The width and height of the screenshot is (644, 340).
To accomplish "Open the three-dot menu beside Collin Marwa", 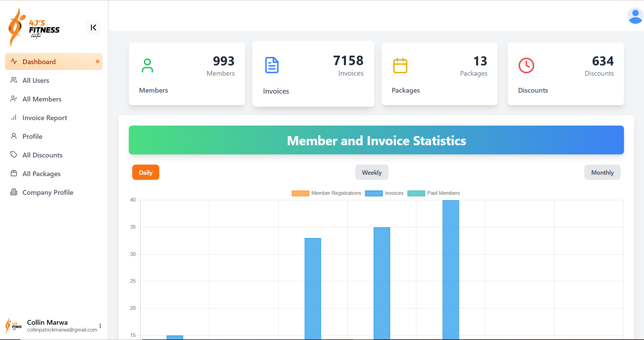I will click(x=100, y=326).
